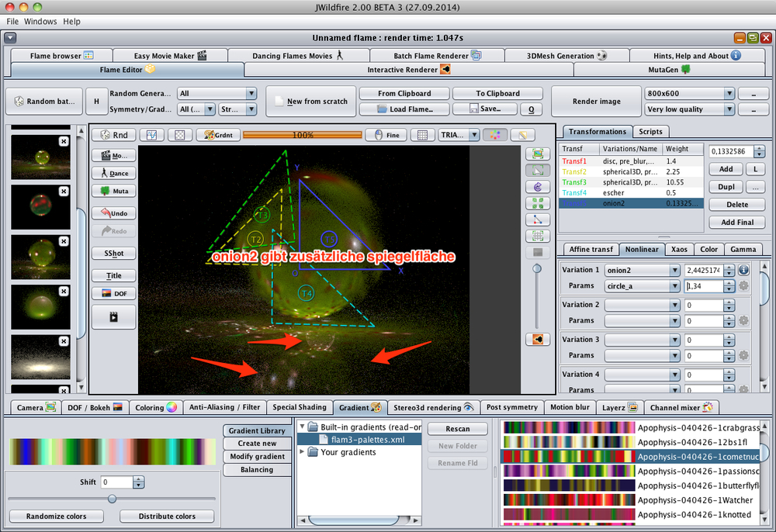Image resolution: width=776 pixels, height=532 pixels.
Task: Toggle the colored dots variation display button
Action: [495, 135]
